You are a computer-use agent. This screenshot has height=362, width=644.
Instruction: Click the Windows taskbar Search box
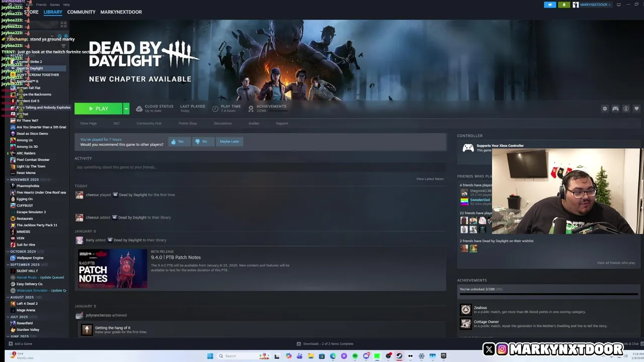(x=244, y=356)
